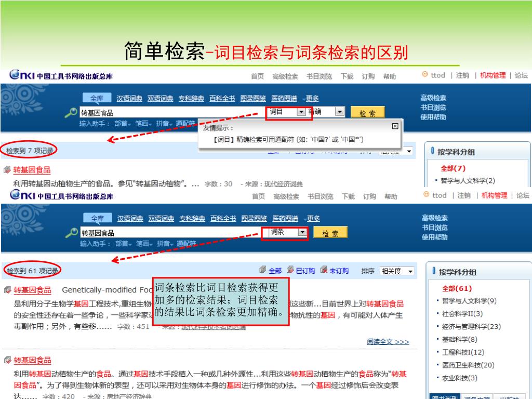Click CNKI logo on the 词目 search page
Viewport: 532px width, 399px height.
[61, 75]
